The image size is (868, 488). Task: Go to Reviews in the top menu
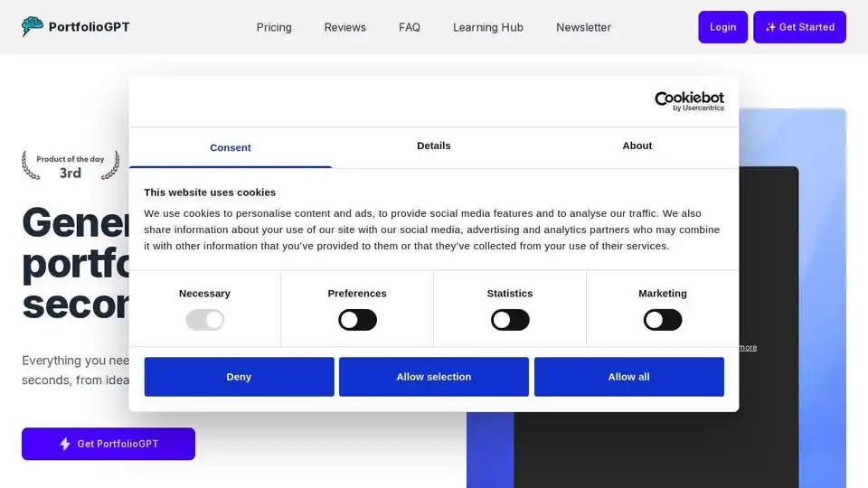[345, 27]
